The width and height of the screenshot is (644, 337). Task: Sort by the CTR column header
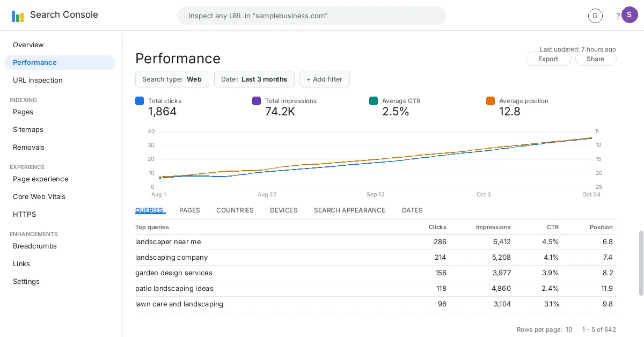pyautogui.click(x=553, y=227)
